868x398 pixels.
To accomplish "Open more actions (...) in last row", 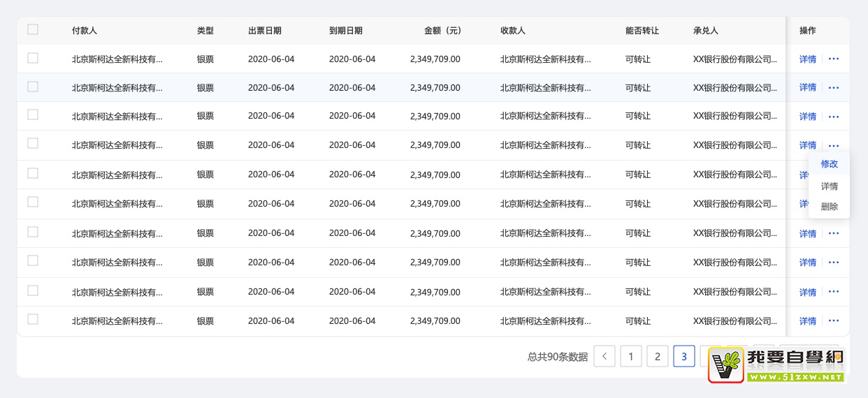I will (833, 321).
